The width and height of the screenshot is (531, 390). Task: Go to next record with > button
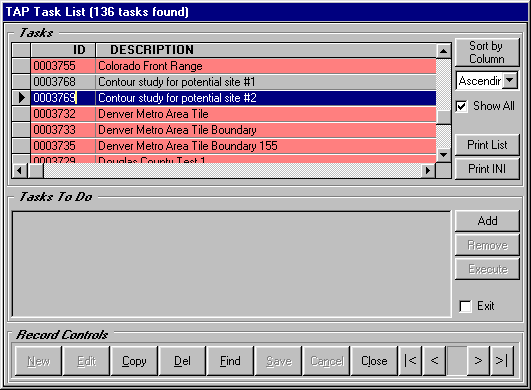pos(478,361)
